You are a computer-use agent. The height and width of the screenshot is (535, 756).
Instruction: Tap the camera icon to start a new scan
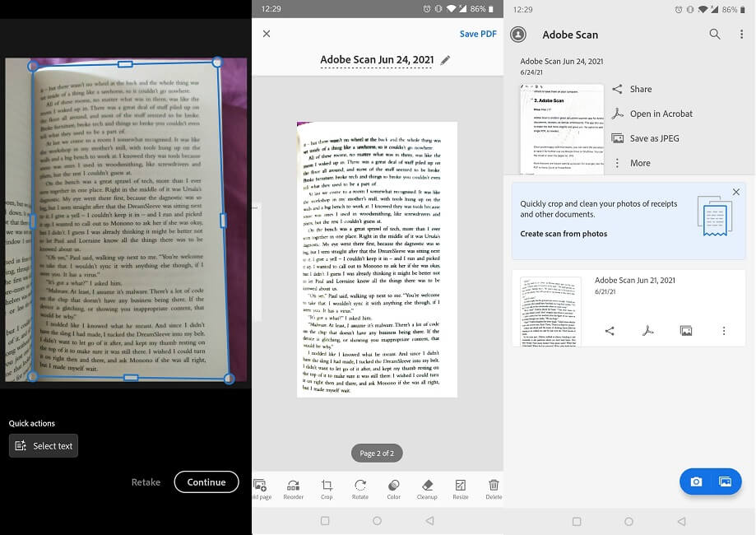tap(698, 481)
